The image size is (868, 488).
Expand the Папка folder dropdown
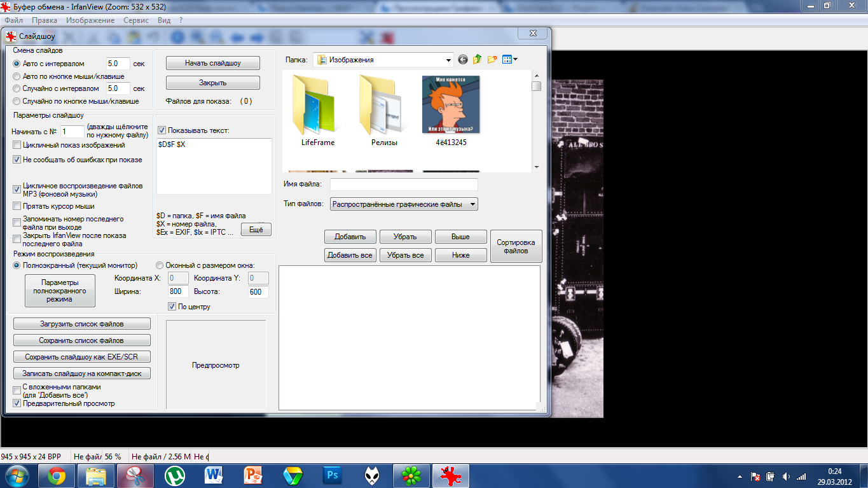coord(448,60)
